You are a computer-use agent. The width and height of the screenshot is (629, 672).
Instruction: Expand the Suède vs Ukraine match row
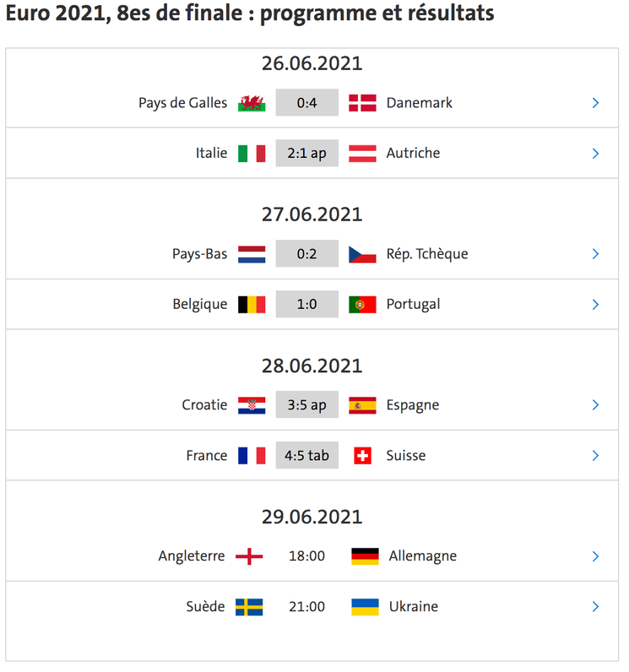tap(595, 607)
